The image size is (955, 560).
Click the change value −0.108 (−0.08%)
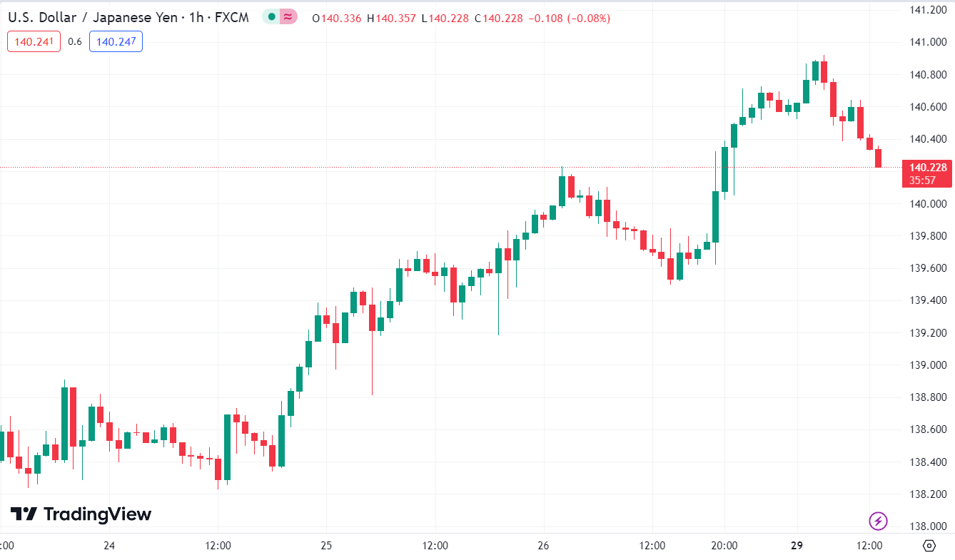570,19
